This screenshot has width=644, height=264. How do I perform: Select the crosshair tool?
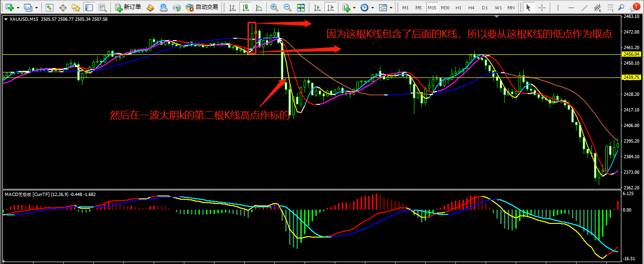542,8
